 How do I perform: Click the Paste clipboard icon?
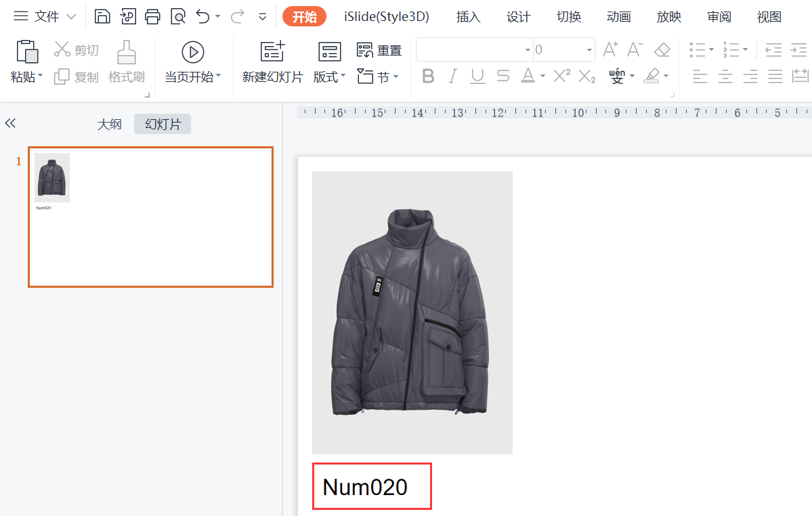[26, 51]
